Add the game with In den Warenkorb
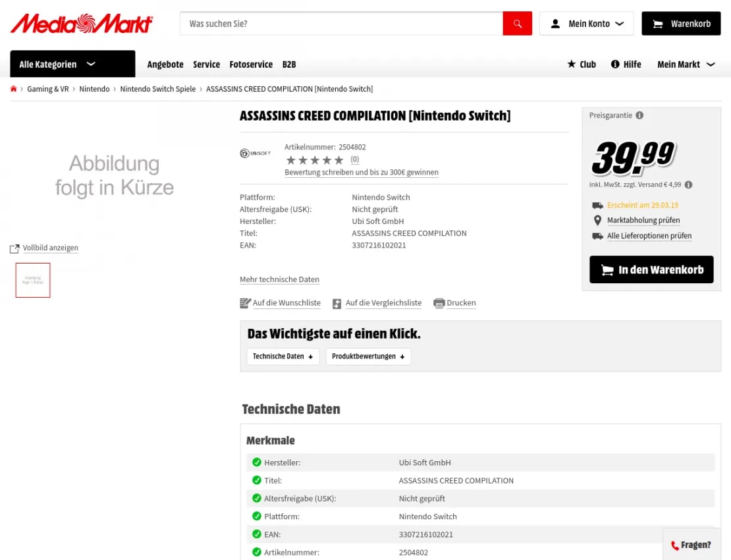The height and width of the screenshot is (560, 731). click(651, 269)
